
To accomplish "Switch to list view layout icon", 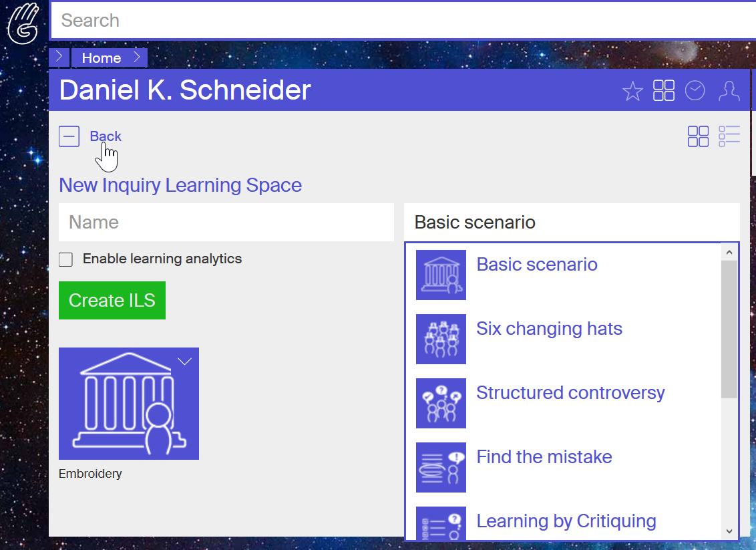I will coord(729,136).
